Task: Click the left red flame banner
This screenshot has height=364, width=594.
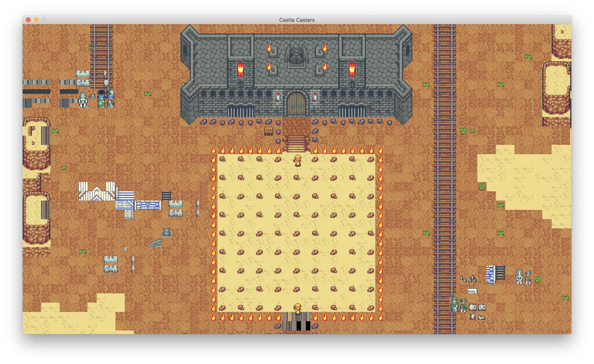Action: coord(241,69)
